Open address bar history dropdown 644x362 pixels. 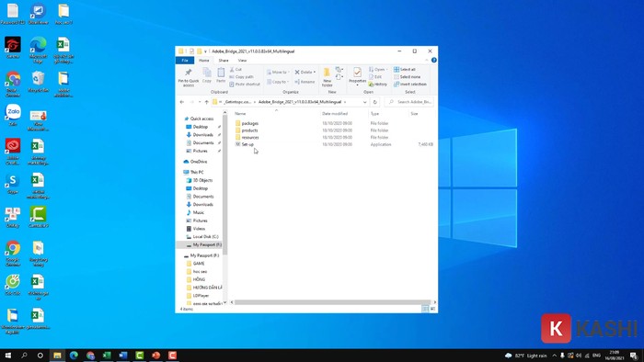(x=364, y=102)
